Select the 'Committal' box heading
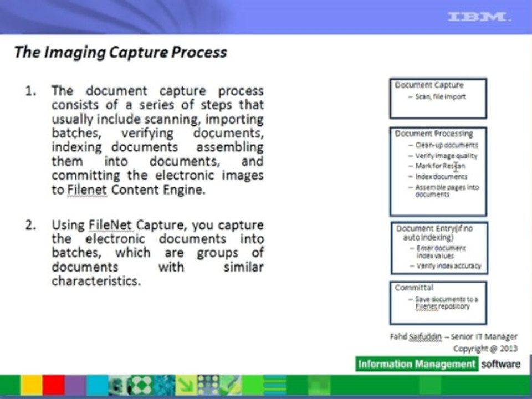The image size is (532, 399). 414,288
